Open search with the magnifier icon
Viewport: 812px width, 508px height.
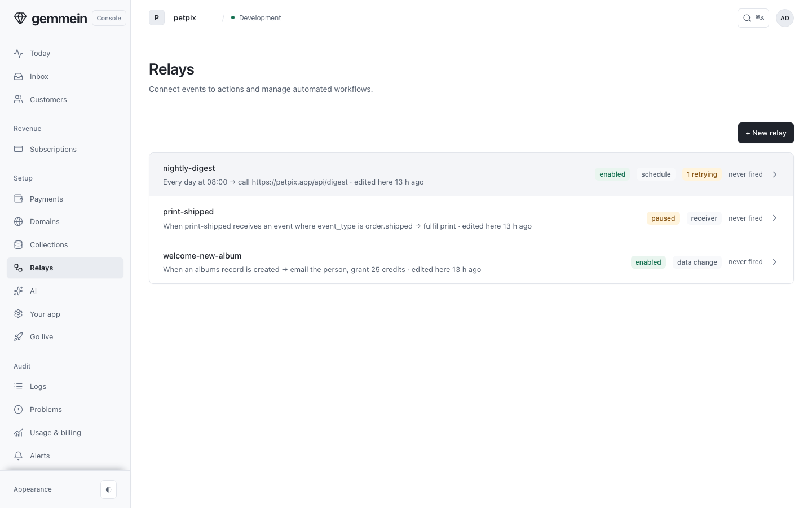[747, 18]
